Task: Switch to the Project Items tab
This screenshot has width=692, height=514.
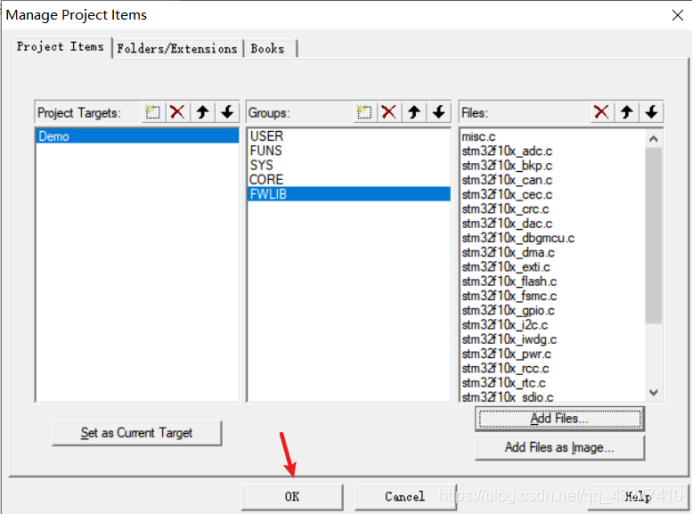Action: 60,47
